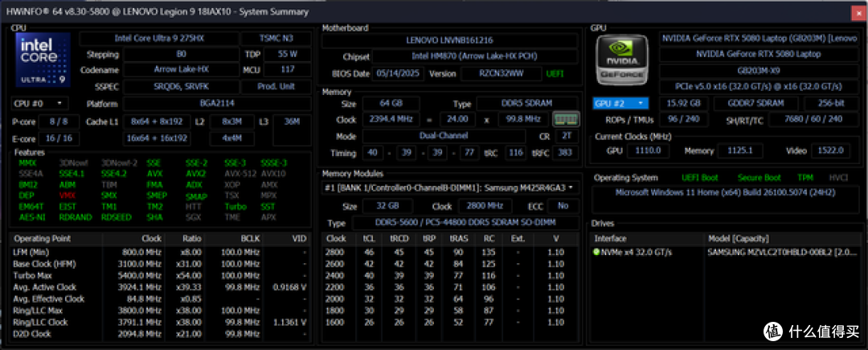
Task: Click the Intel Core Ultra 9 logo
Action: click(43, 60)
